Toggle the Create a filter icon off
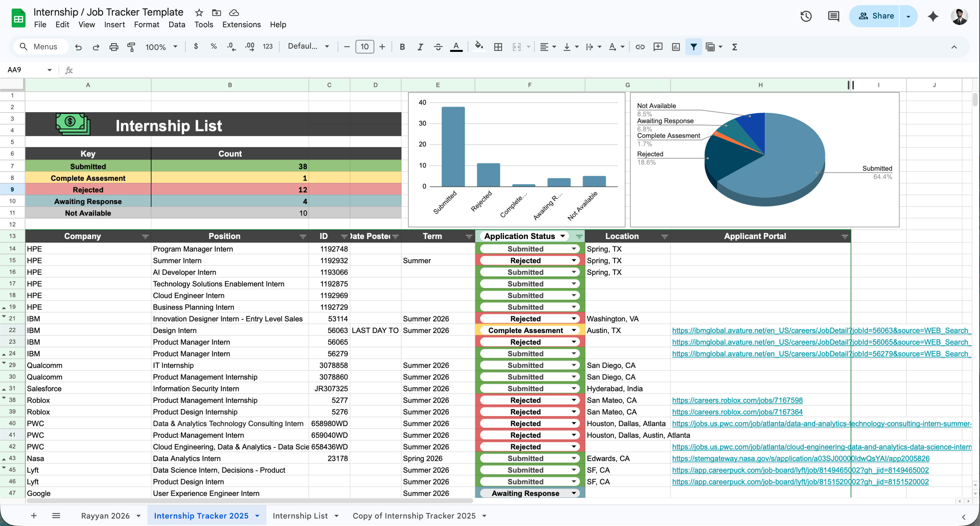The image size is (980, 526). 694,47
